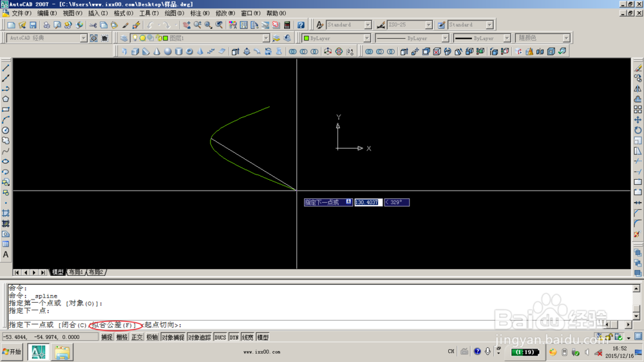644x362 pixels.
Task: Select the Line tool in draw toolbar
Action: (6, 68)
